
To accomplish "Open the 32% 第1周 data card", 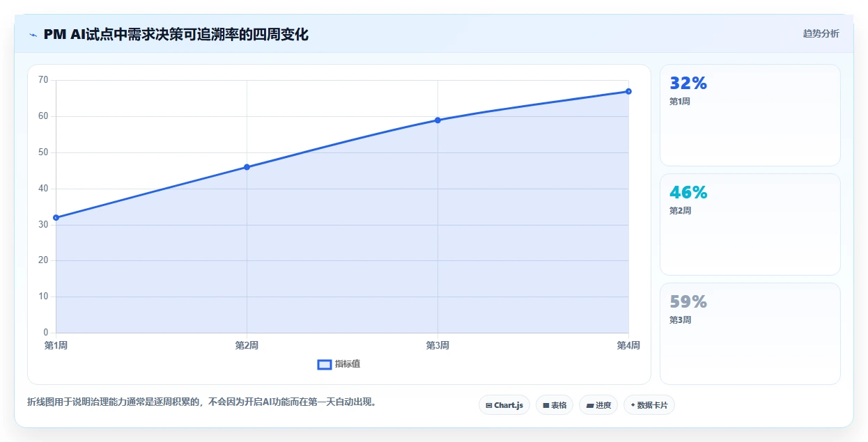I will (x=750, y=115).
